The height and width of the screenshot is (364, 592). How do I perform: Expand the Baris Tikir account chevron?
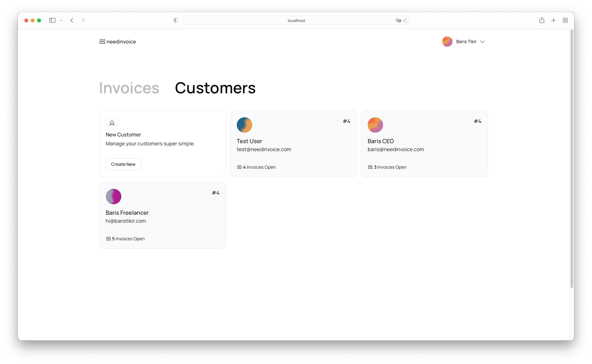[483, 42]
